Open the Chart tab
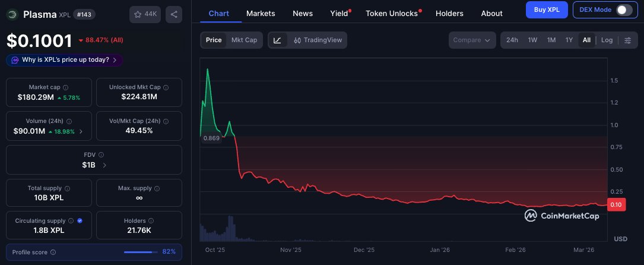Viewport: 644px width, 265px height. coord(219,14)
